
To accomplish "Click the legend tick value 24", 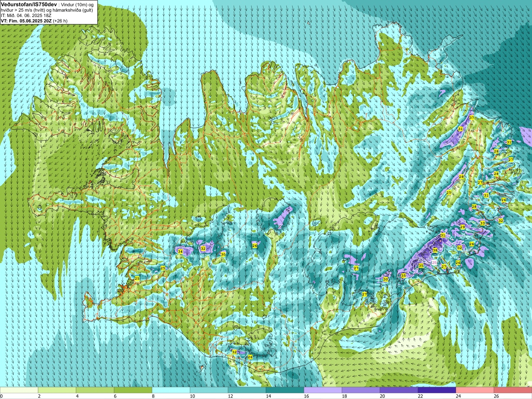I will click(458, 396).
